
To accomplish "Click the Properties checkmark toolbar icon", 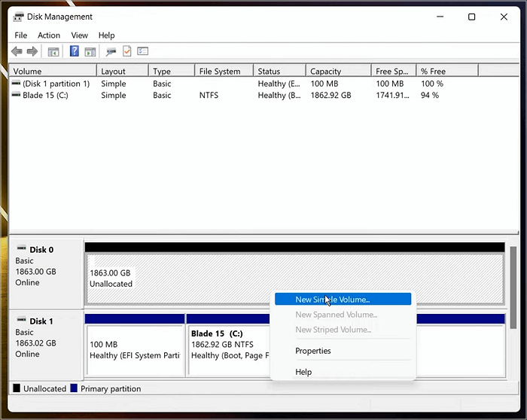I will [x=126, y=51].
